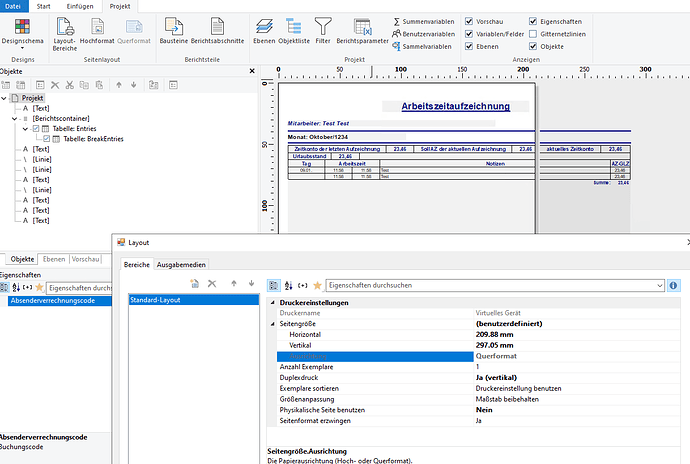Uncheck Tabelle: Entries in the object tree
The width and height of the screenshot is (690, 464).
point(37,128)
